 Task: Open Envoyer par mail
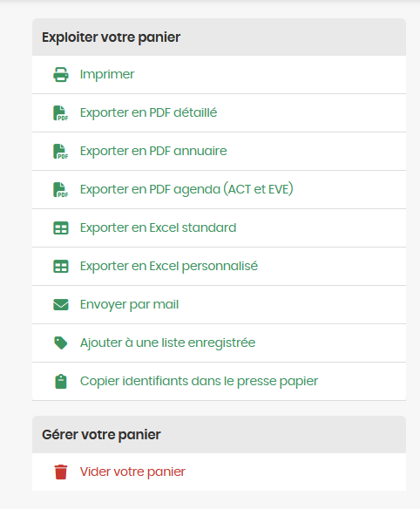point(129,304)
